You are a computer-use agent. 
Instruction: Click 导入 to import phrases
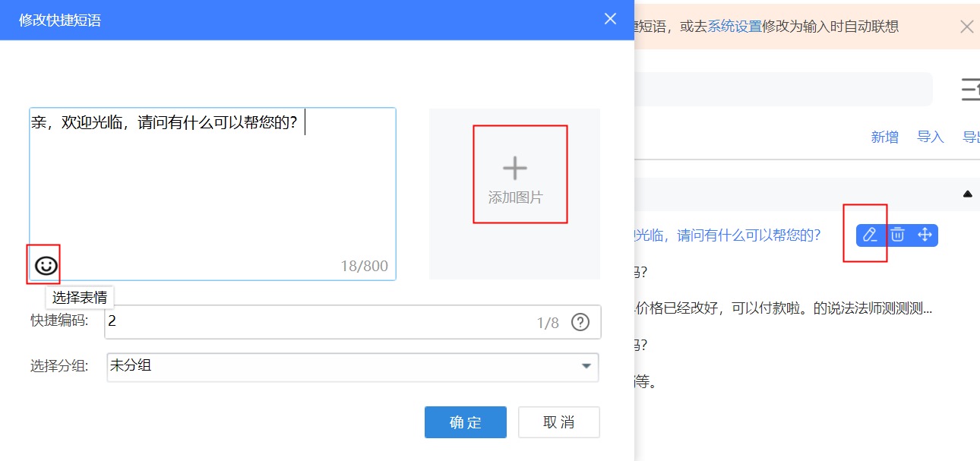coord(930,137)
